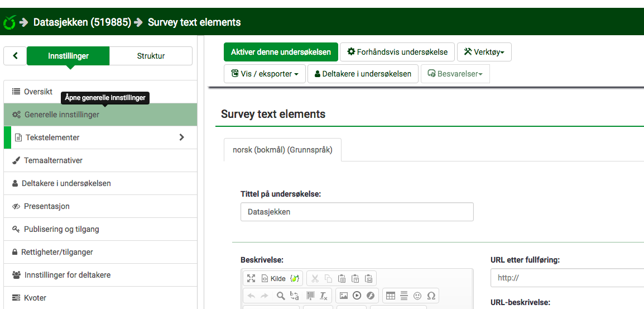Click the Tittel på undersøkelse field
Viewport: 644px width, 309px height.
[x=357, y=212]
